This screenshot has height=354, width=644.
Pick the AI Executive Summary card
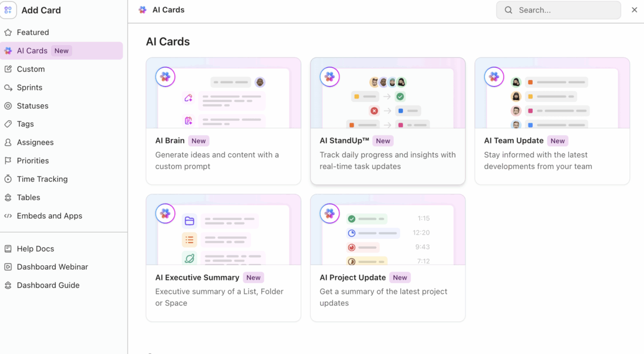(x=223, y=258)
